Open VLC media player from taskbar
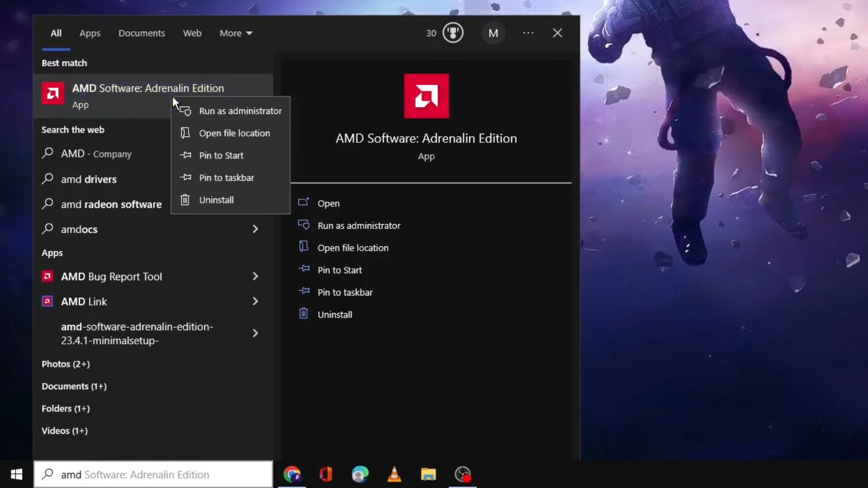The height and width of the screenshot is (488, 868). [x=394, y=474]
